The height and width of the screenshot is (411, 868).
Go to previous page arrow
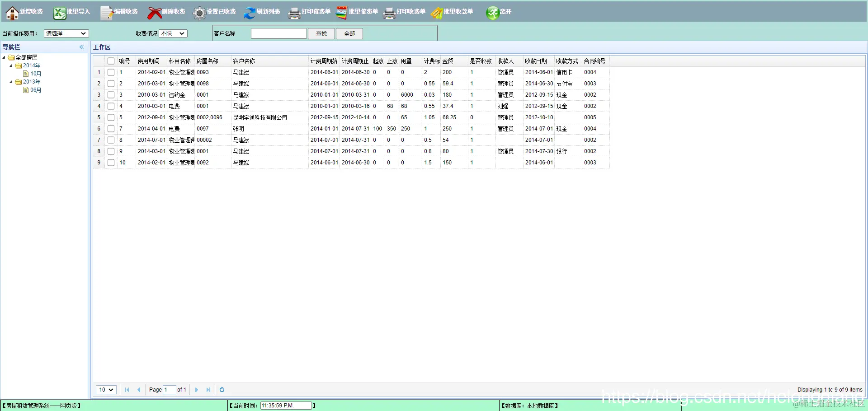139,390
